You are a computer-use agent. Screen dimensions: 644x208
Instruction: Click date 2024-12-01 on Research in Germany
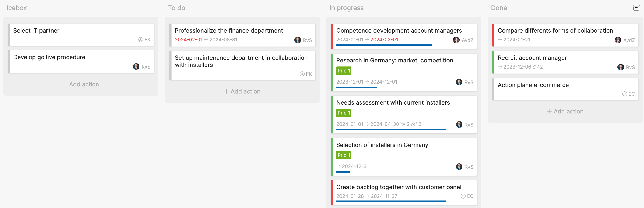point(383,82)
